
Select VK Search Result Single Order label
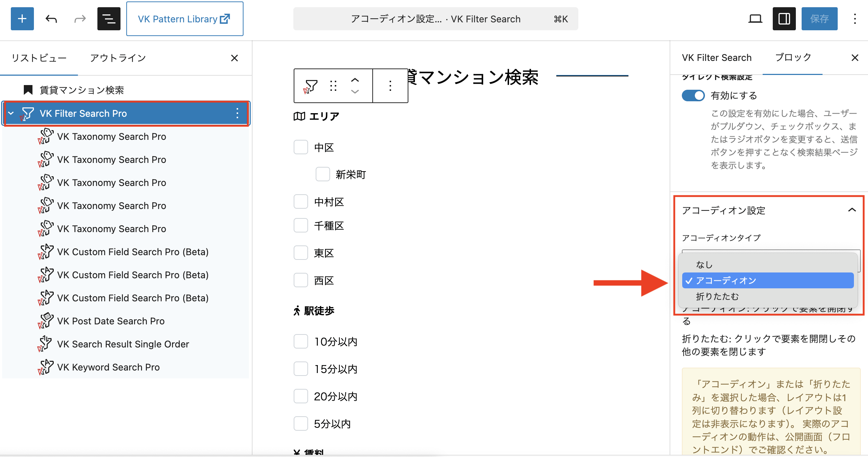(x=123, y=344)
